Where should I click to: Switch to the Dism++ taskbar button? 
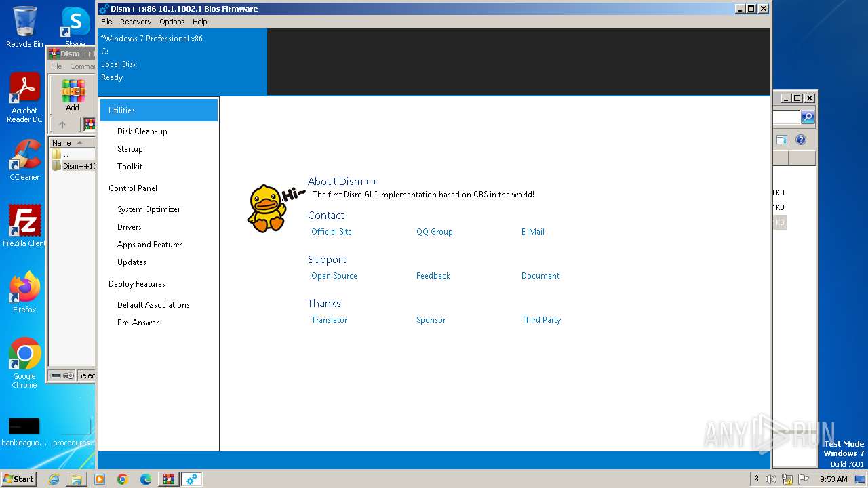192,479
